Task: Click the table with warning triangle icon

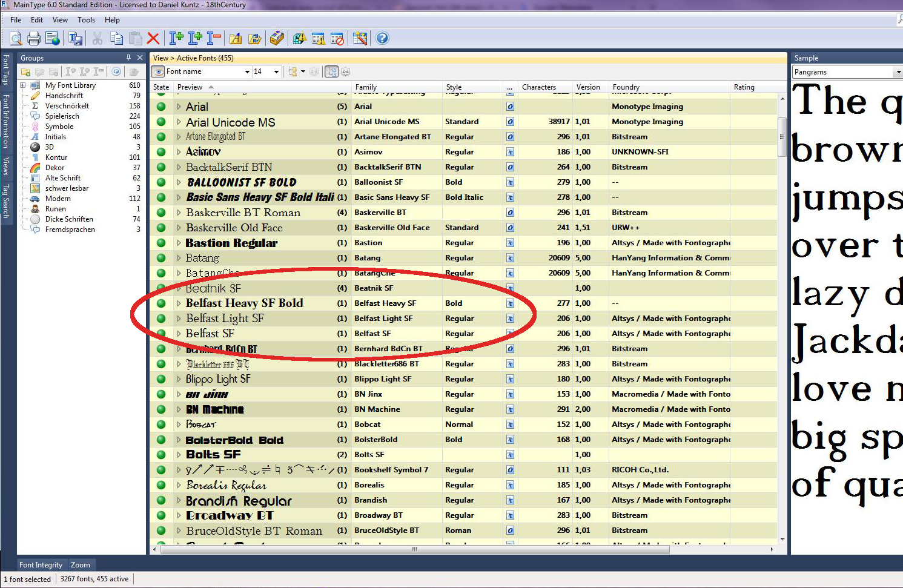Action: click(x=318, y=39)
